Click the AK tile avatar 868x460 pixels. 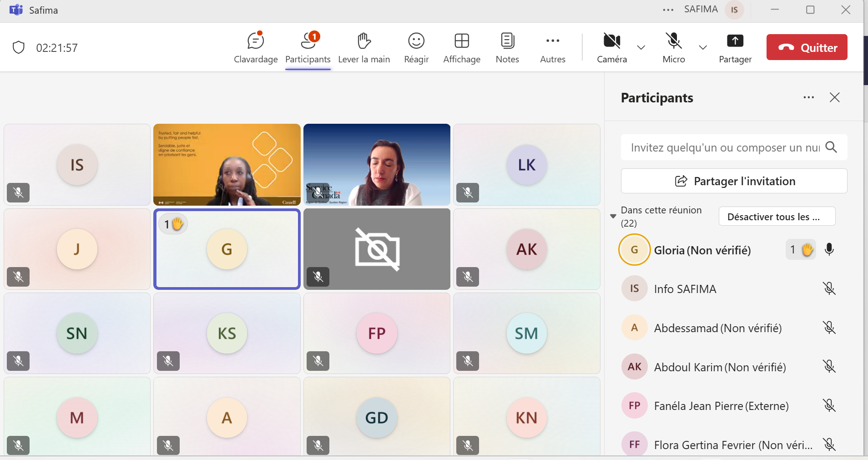[x=527, y=249]
